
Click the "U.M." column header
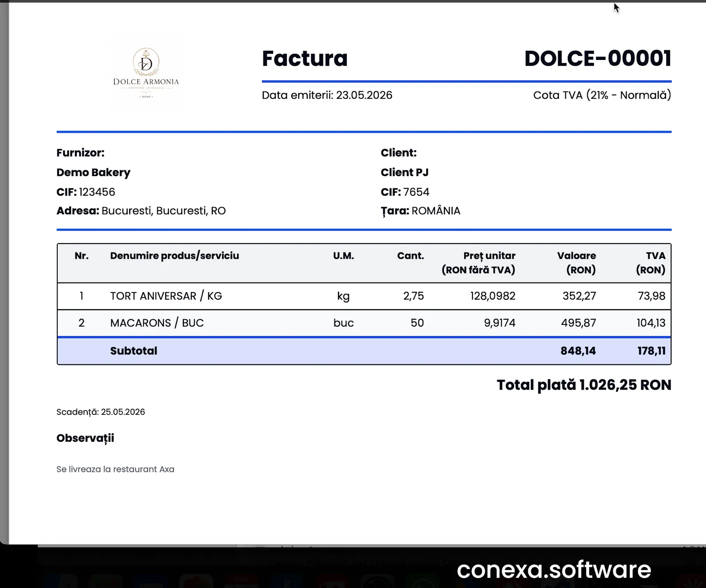(343, 256)
